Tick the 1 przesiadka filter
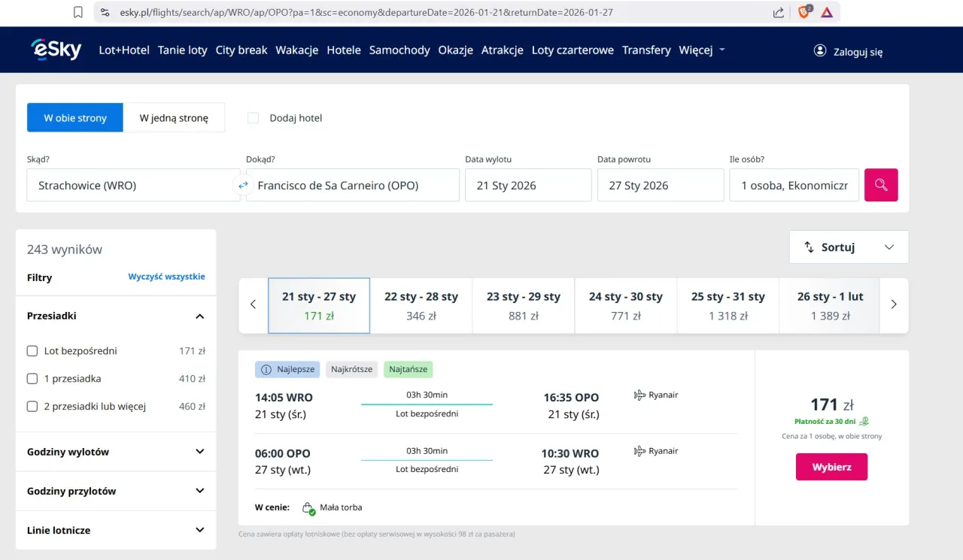 [x=32, y=379]
